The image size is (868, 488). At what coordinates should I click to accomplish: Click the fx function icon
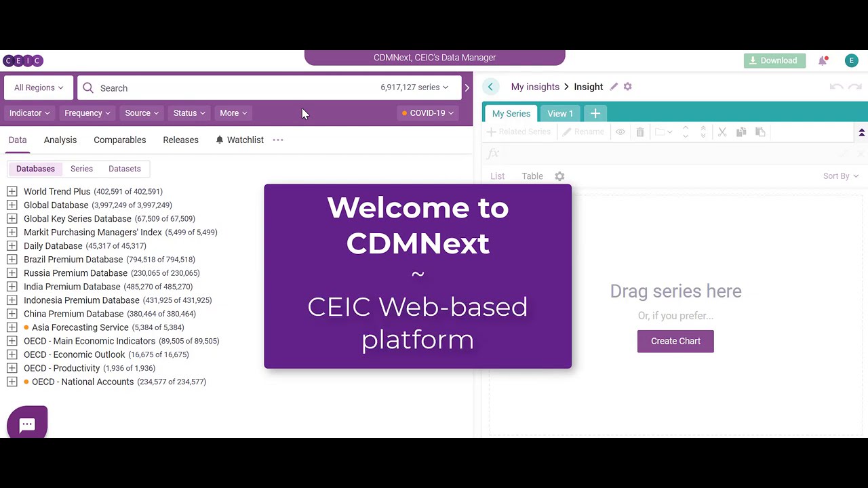click(493, 154)
